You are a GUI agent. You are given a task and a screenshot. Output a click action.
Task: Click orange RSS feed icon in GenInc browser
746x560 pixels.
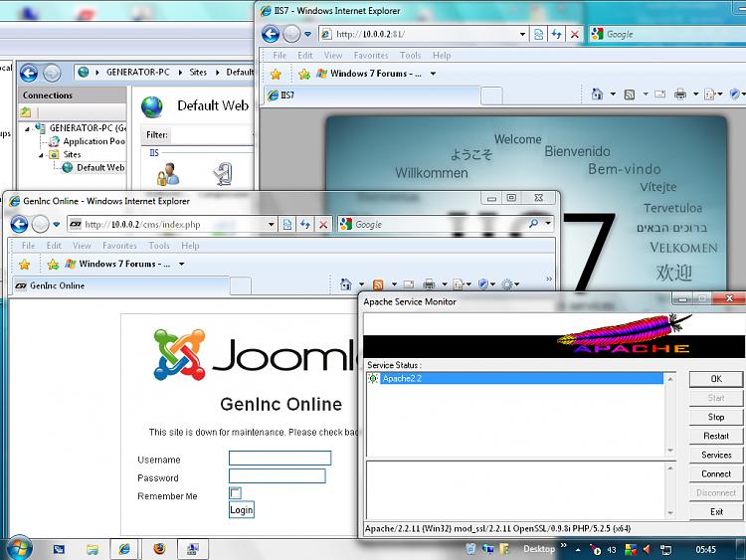(378, 284)
